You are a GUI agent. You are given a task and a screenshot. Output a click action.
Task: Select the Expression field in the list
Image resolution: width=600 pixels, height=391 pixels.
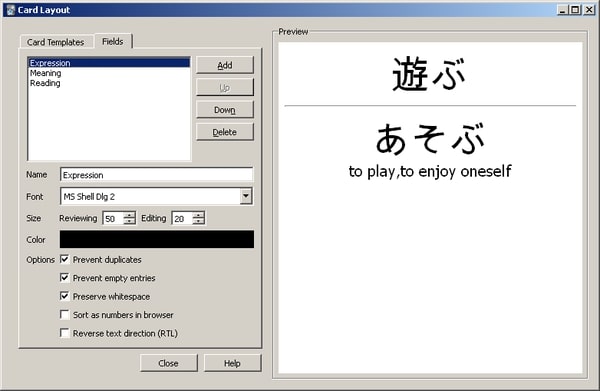pyautogui.click(x=109, y=63)
